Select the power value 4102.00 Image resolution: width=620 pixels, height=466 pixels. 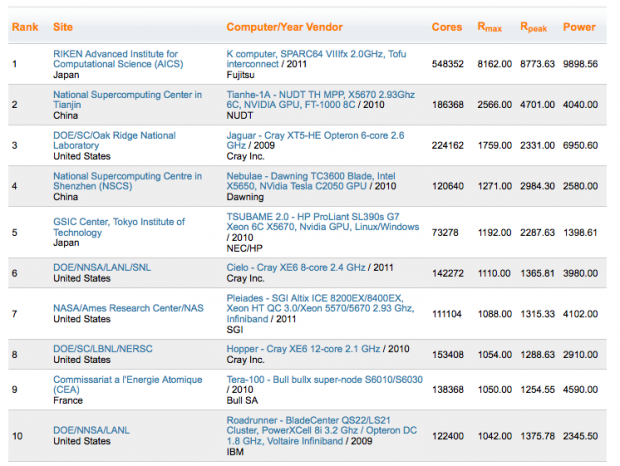(580, 314)
